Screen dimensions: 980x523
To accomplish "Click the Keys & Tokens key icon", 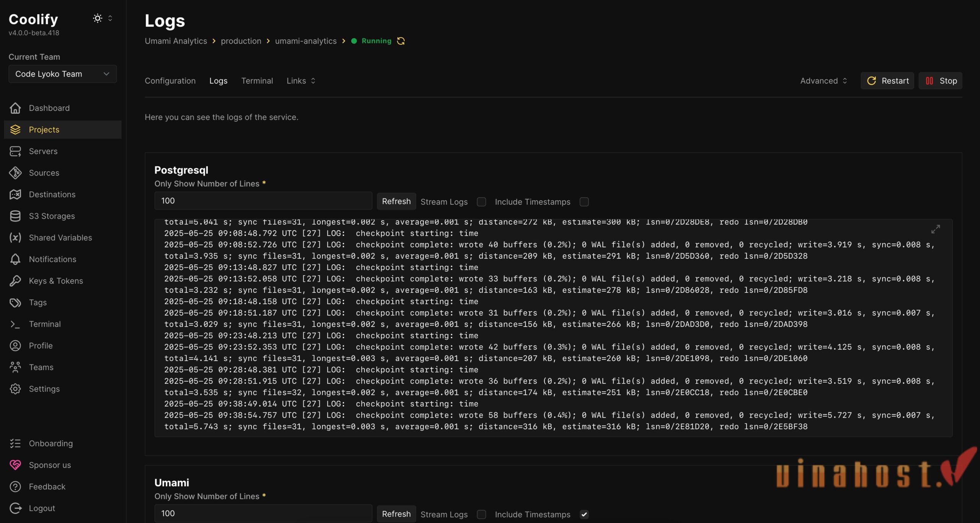I will pyautogui.click(x=15, y=281).
